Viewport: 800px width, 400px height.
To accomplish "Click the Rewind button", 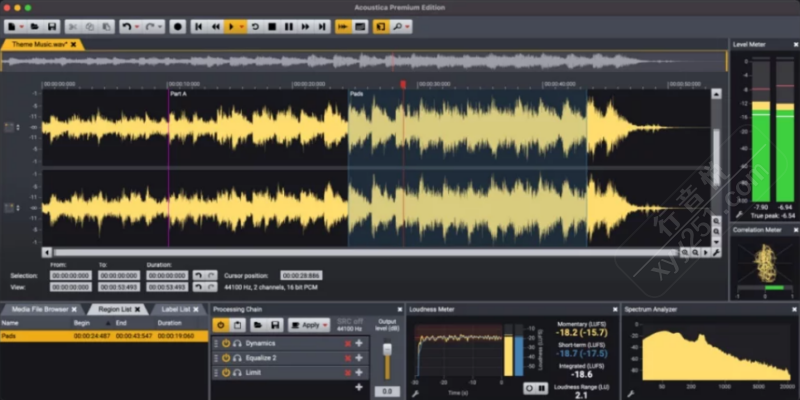I will (216, 27).
